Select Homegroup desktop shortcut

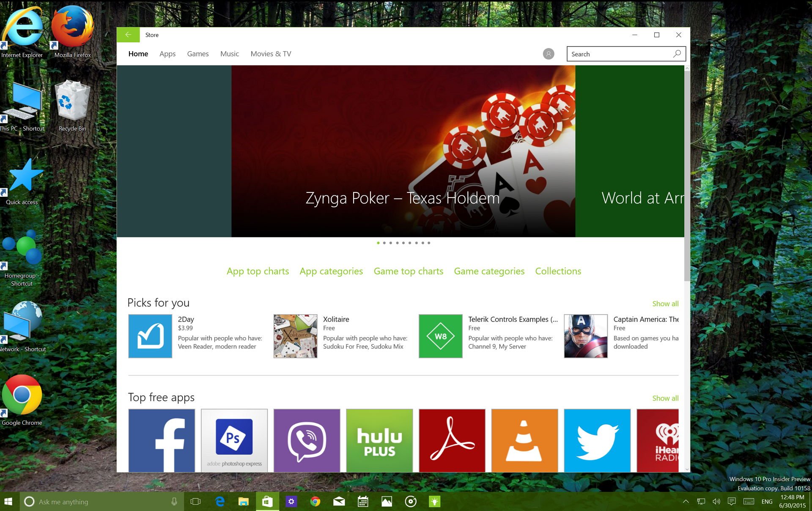(22, 258)
